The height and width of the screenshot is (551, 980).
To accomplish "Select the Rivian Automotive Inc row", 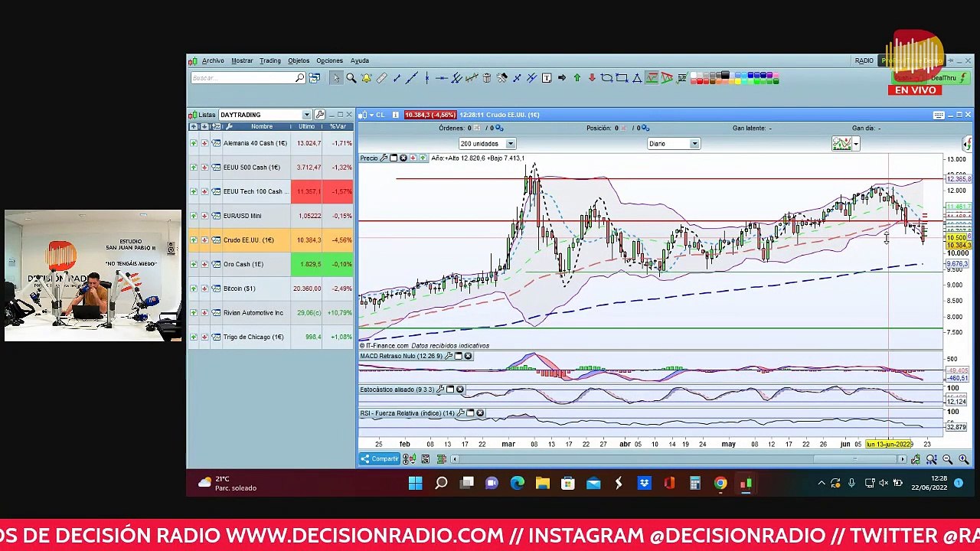I will pyautogui.click(x=270, y=313).
